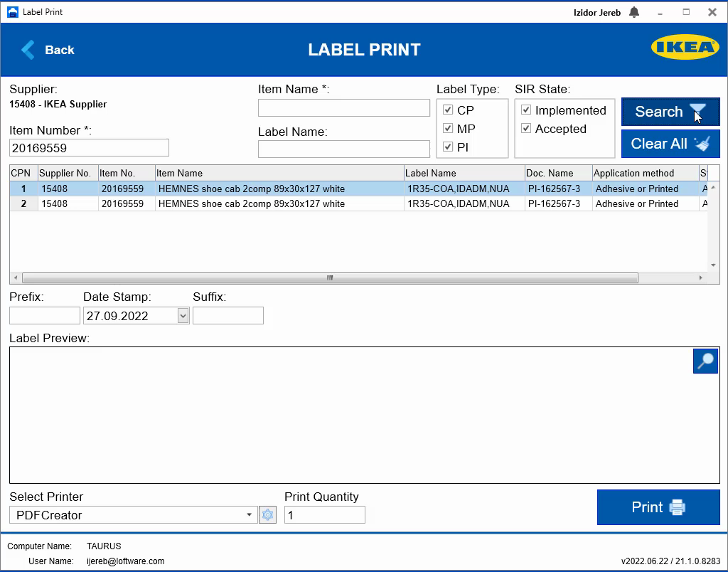
Task: Open the Select Printer dropdown
Action: pyautogui.click(x=249, y=515)
